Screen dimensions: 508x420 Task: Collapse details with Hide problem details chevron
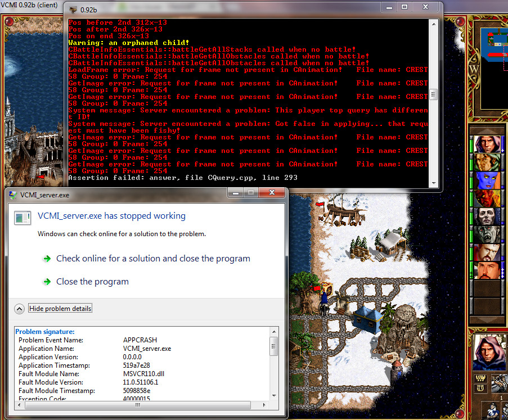point(20,309)
